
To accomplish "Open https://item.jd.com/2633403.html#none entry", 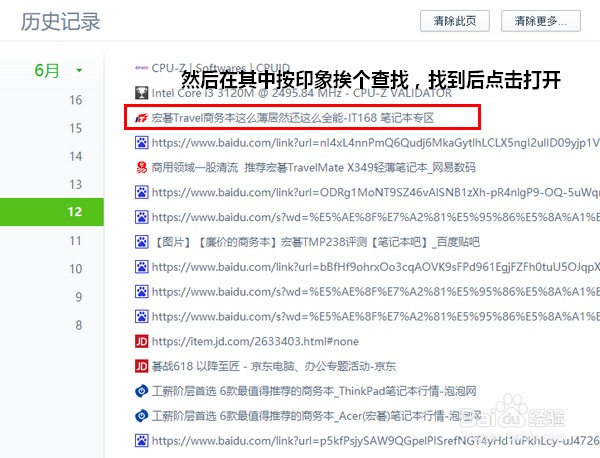I will pos(255,341).
